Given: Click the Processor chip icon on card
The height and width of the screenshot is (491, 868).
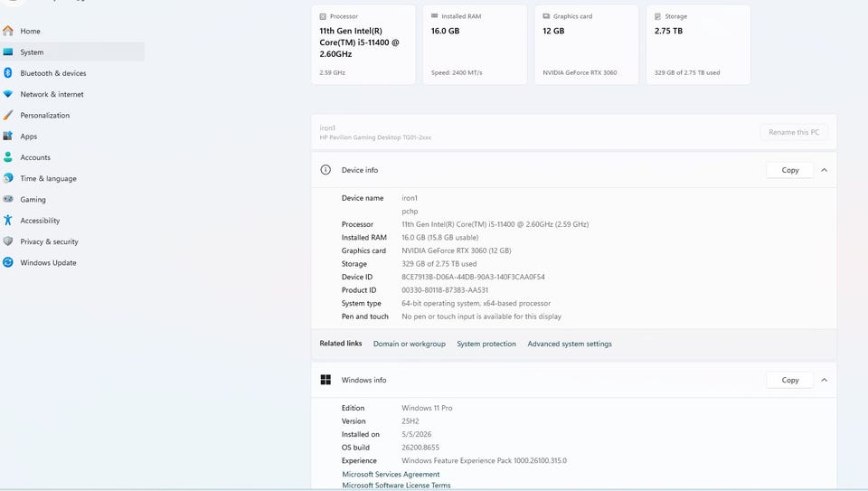Looking at the screenshot, I should pyautogui.click(x=323, y=16).
